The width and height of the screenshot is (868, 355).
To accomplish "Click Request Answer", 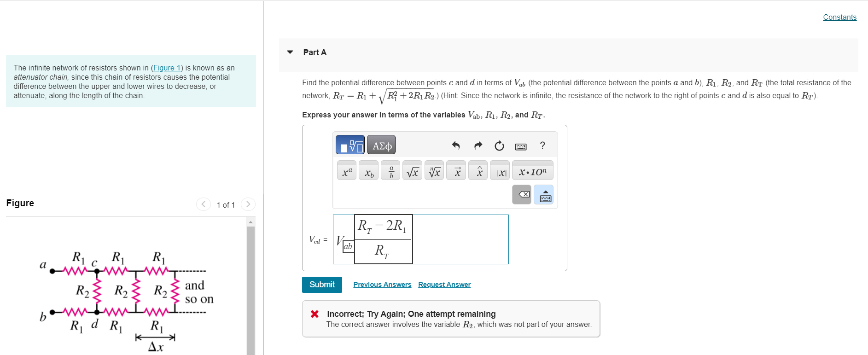I will [444, 284].
